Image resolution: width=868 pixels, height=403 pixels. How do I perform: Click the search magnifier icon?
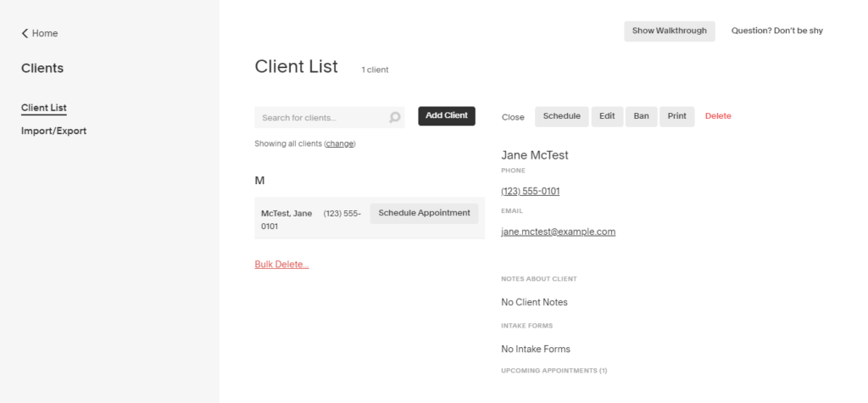tap(395, 118)
